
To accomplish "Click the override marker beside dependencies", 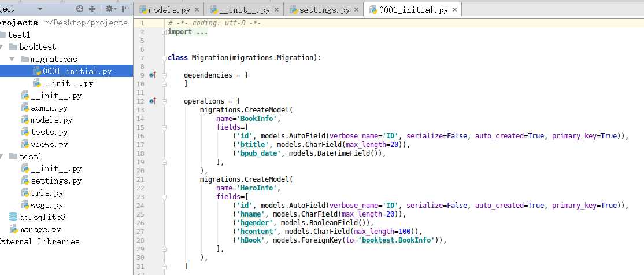I will 153,75.
